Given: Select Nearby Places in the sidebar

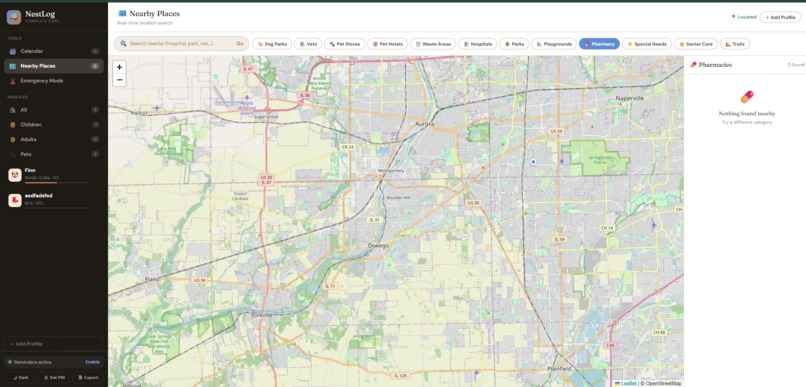Looking at the screenshot, I should point(53,66).
